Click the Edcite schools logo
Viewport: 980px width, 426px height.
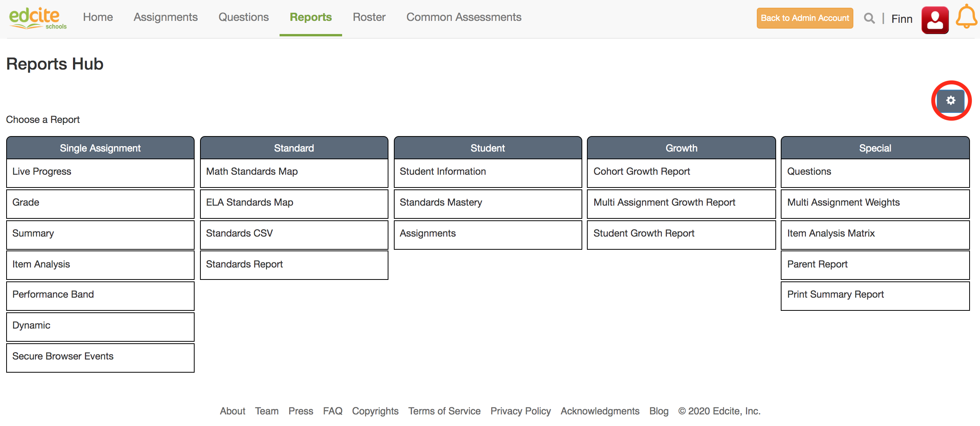click(x=37, y=18)
